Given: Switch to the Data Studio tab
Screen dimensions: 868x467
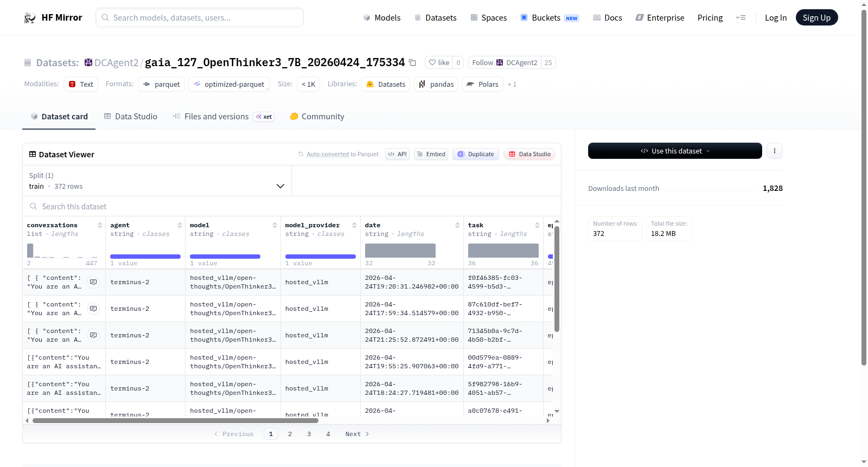Looking at the screenshot, I should pos(131,116).
